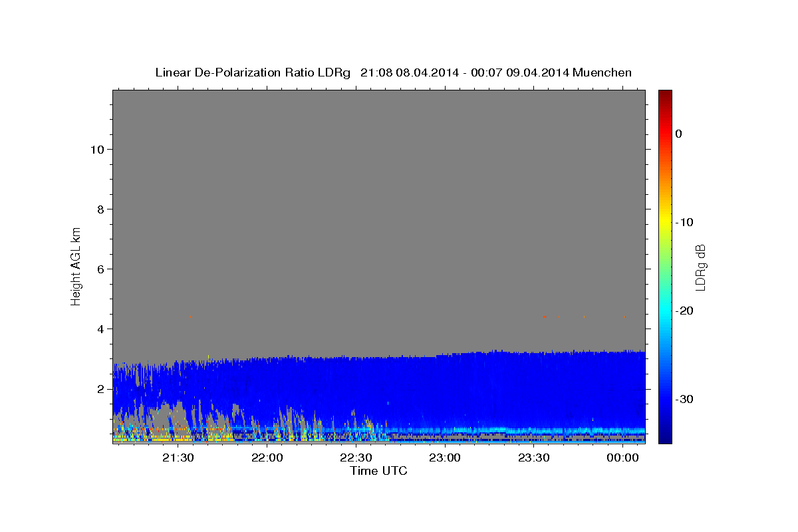Click the height tick label 4
The width and height of the screenshot is (798, 532).
(100, 329)
